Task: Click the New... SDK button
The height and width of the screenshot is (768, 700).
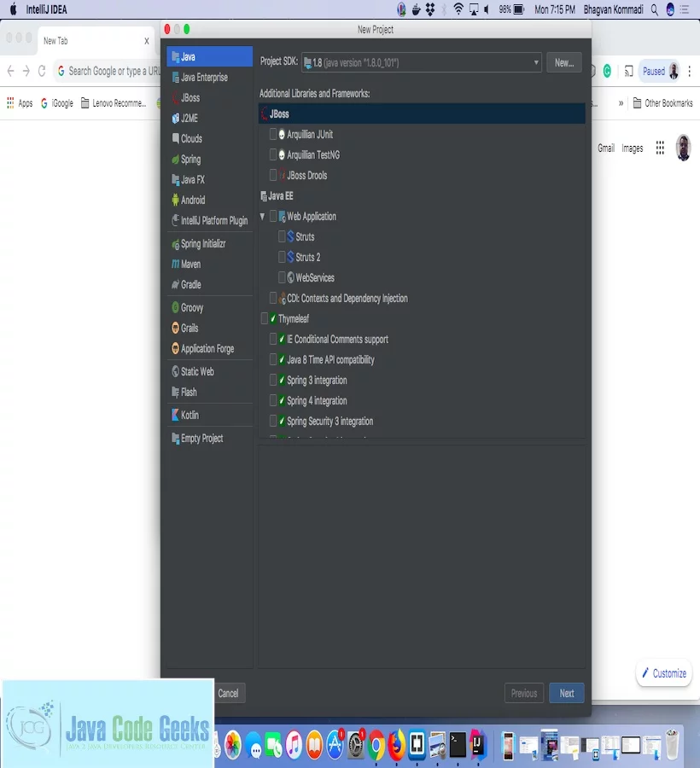Action: pos(563,62)
